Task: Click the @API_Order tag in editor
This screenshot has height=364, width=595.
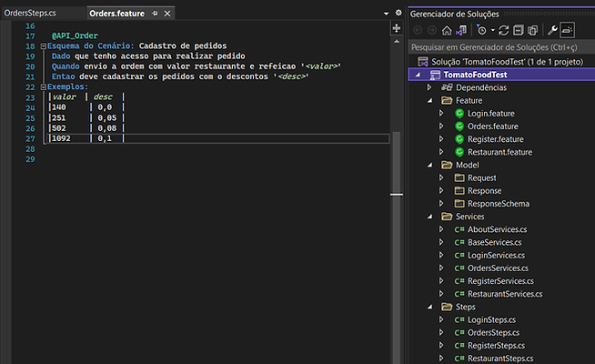Action: 75,35
